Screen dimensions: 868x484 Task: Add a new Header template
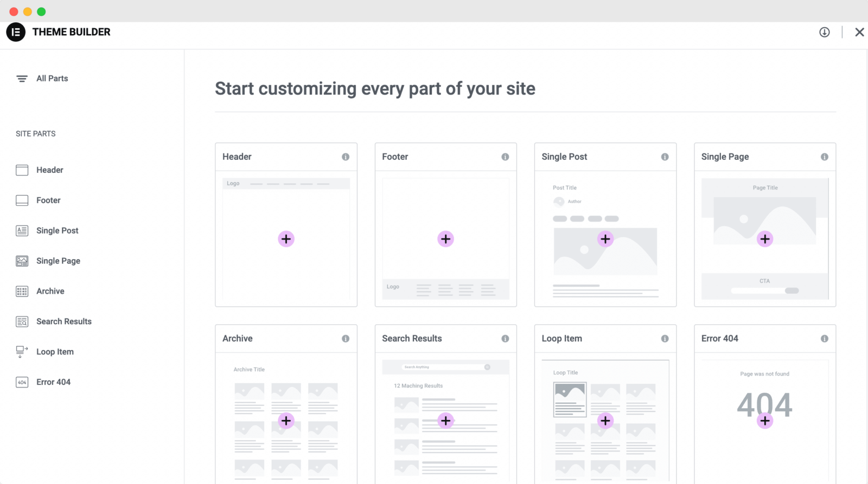pyautogui.click(x=286, y=238)
